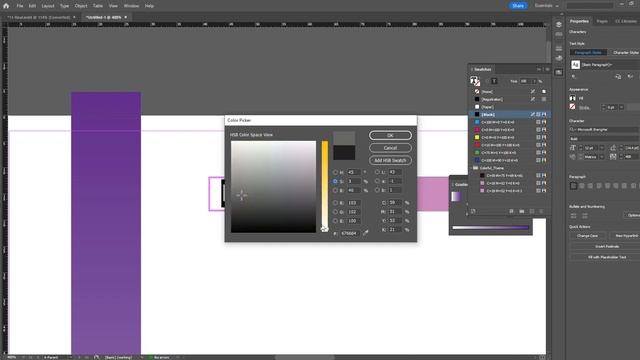The width and height of the screenshot is (640, 360).
Task: Click the Share button
Action: pyautogui.click(x=518, y=6)
